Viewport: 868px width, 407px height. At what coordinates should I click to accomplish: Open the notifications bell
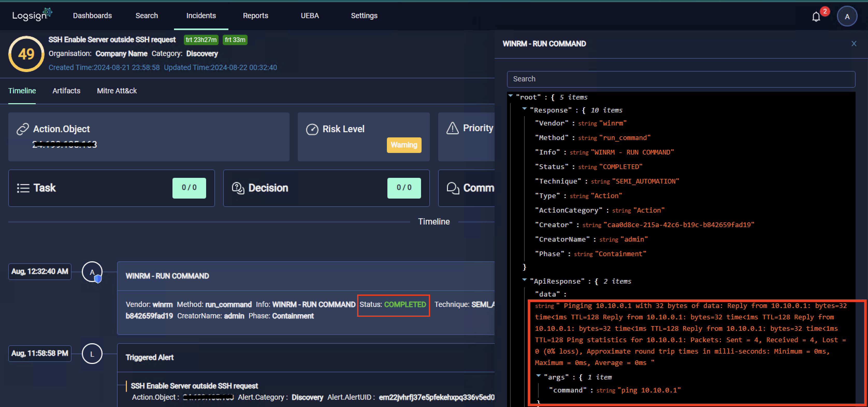pos(816,16)
